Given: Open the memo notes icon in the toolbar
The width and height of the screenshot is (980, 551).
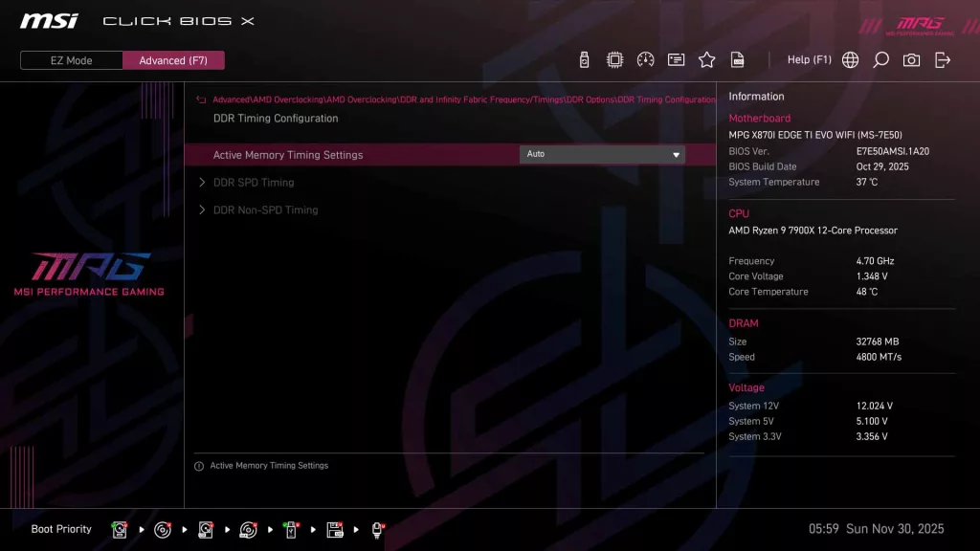Looking at the screenshot, I should (677, 59).
